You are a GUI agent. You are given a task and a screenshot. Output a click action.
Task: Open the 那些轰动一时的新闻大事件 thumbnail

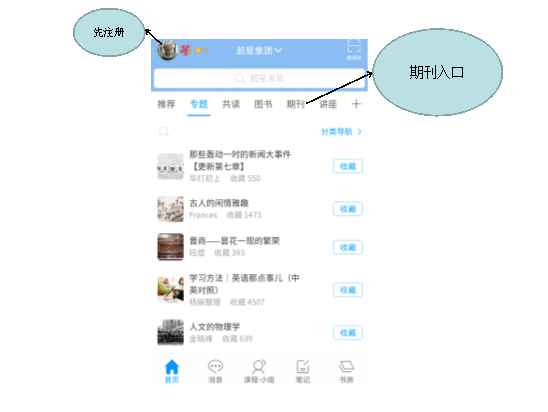tap(171, 166)
